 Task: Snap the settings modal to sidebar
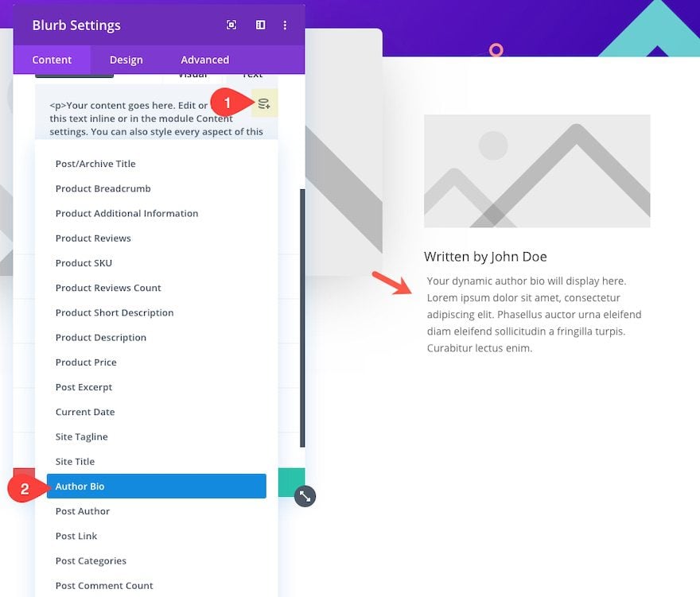pyautogui.click(x=260, y=25)
